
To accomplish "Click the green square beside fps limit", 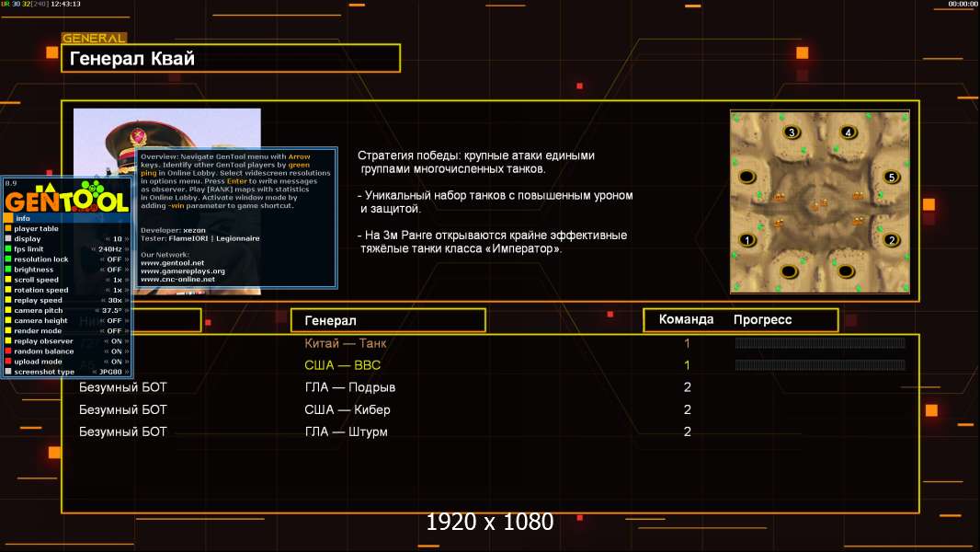I will click(8, 248).
